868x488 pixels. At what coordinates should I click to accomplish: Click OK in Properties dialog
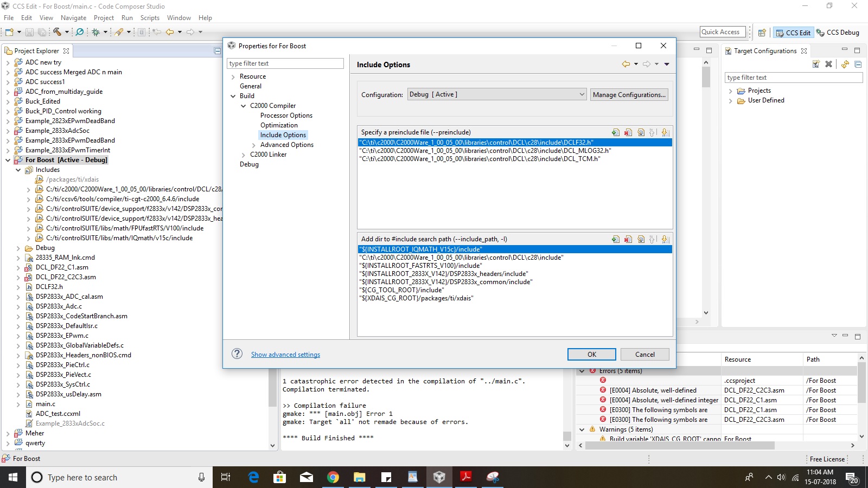591,354
